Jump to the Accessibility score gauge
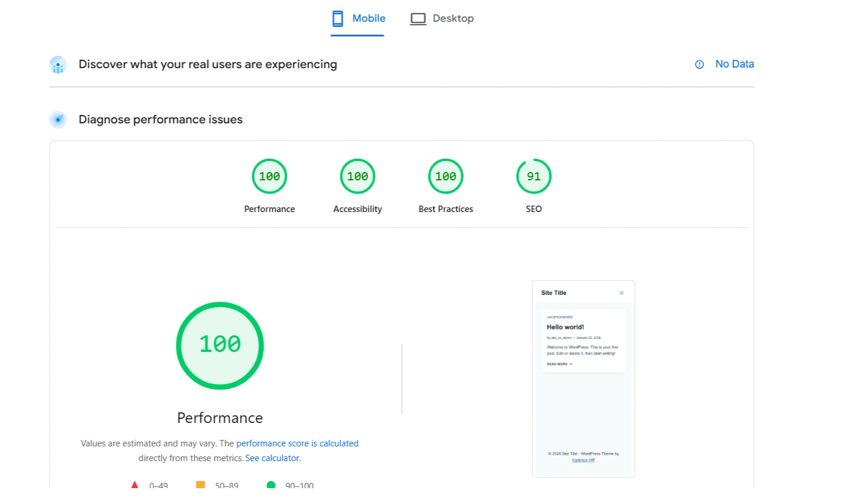Screen dimensions: 862x504 [358, 176]
